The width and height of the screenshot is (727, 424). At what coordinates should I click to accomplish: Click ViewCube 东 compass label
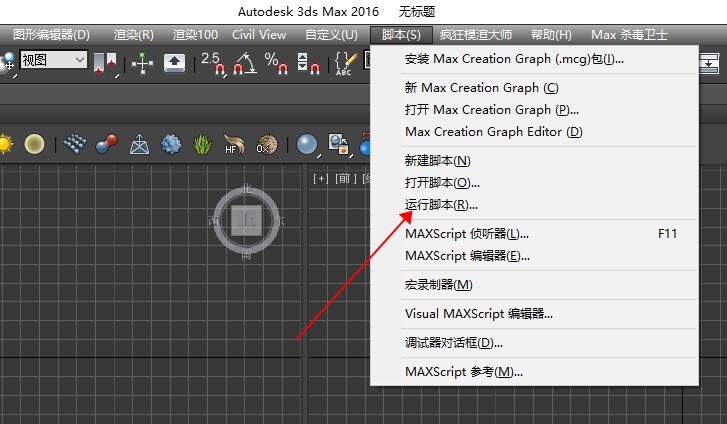tap(278, 221)
